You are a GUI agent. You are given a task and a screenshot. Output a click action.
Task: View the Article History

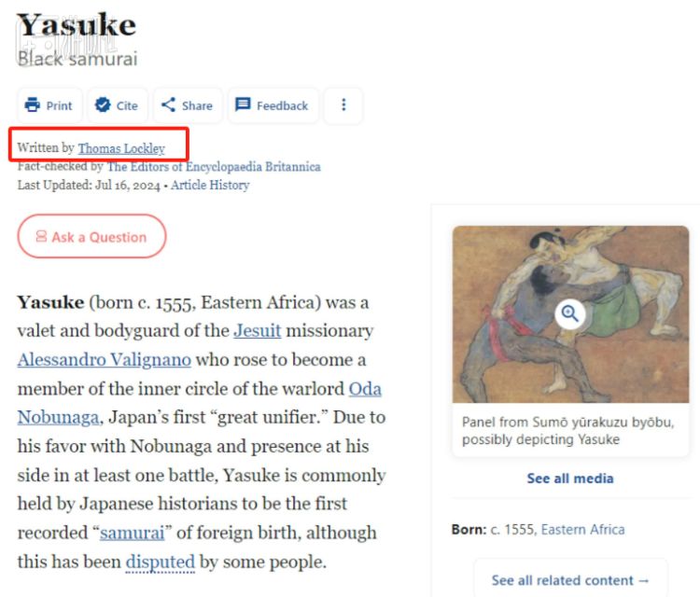click(x=210, y=185)
